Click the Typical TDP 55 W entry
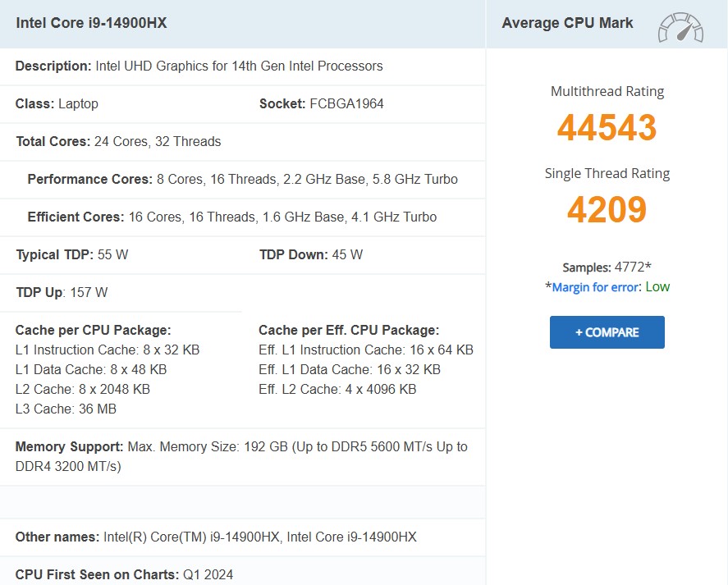Screen dimensions: 728x585 [x=71, y=255]
